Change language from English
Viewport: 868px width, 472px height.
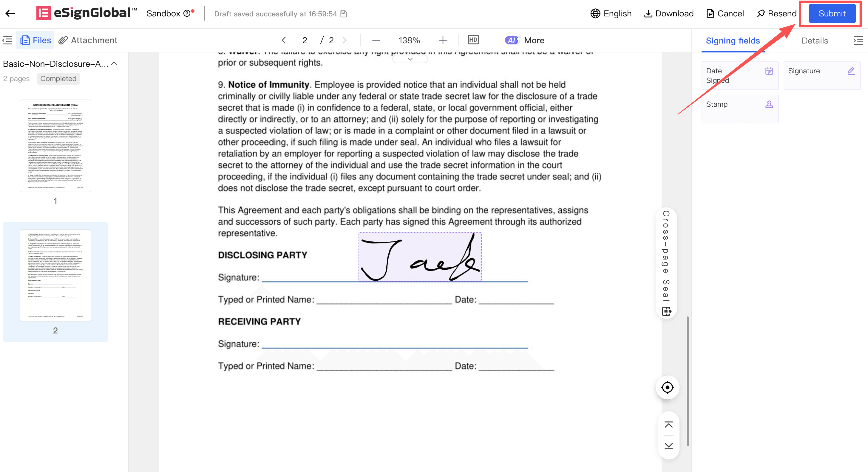pyautogui.click(x=611, y=13)
